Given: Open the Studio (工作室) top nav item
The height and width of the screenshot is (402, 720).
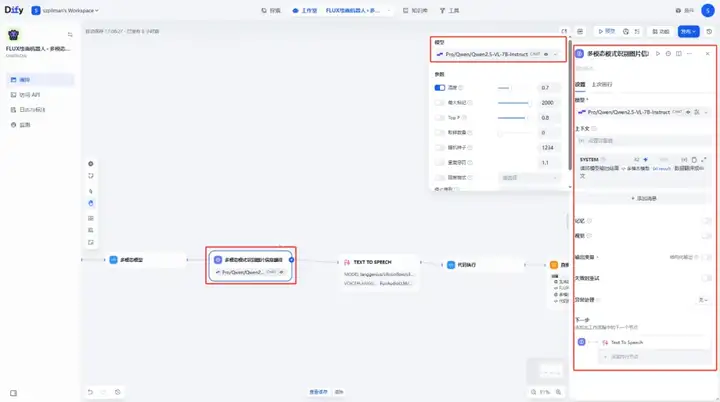Looking at the screenshot, I should click(305, 10).
